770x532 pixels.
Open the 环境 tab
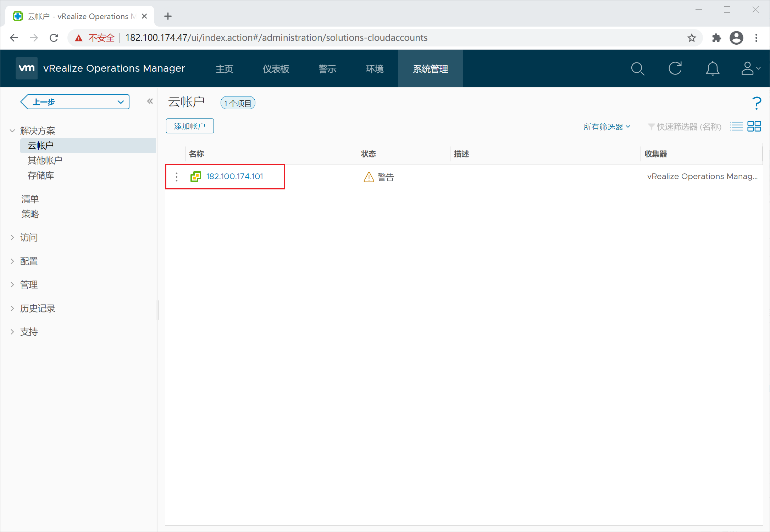[x=375, y=69]
